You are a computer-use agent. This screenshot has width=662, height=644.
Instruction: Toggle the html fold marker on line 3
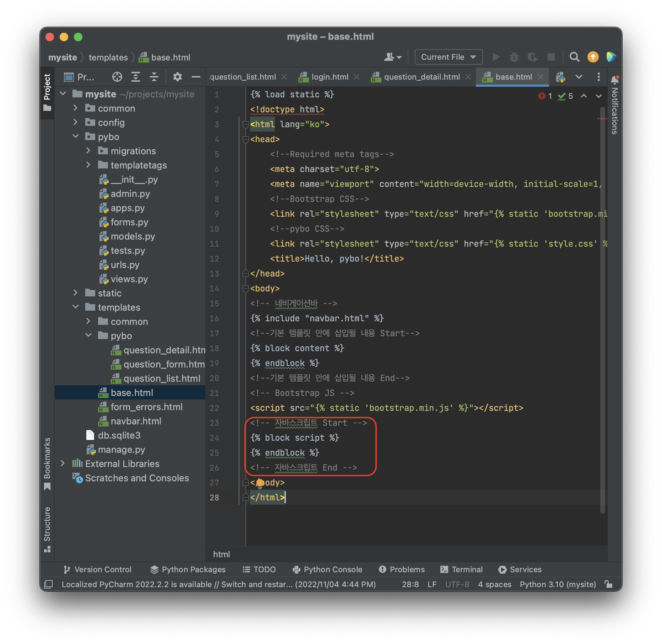click(x=245, y=124)
